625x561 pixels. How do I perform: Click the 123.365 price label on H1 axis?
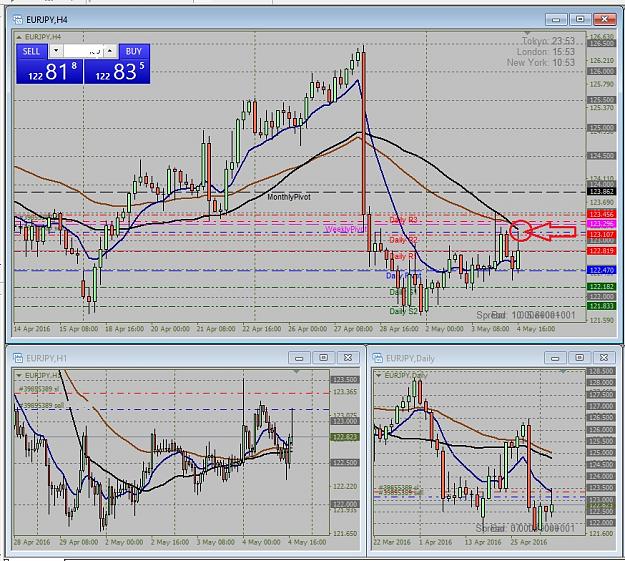point(345,392)
